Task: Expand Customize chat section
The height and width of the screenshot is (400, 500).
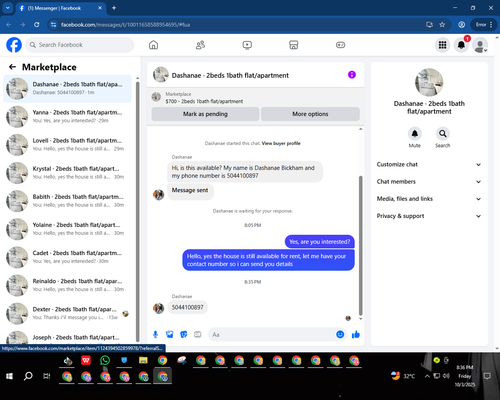Action: 429,164
